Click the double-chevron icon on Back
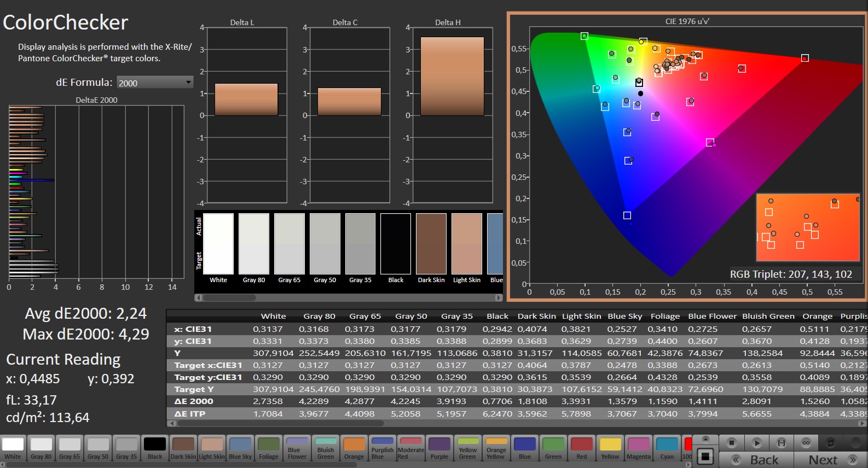 pos(736,460)
